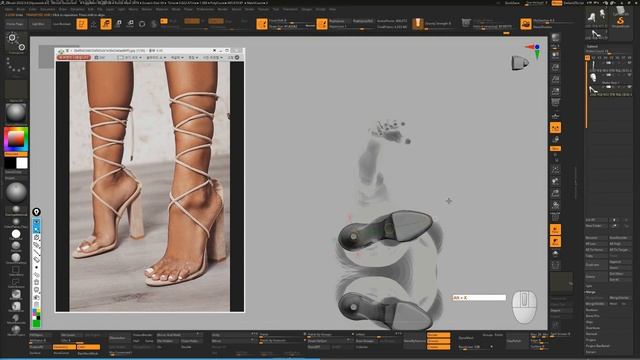
Task: Open the Home Page button
Action: [15, 24]
